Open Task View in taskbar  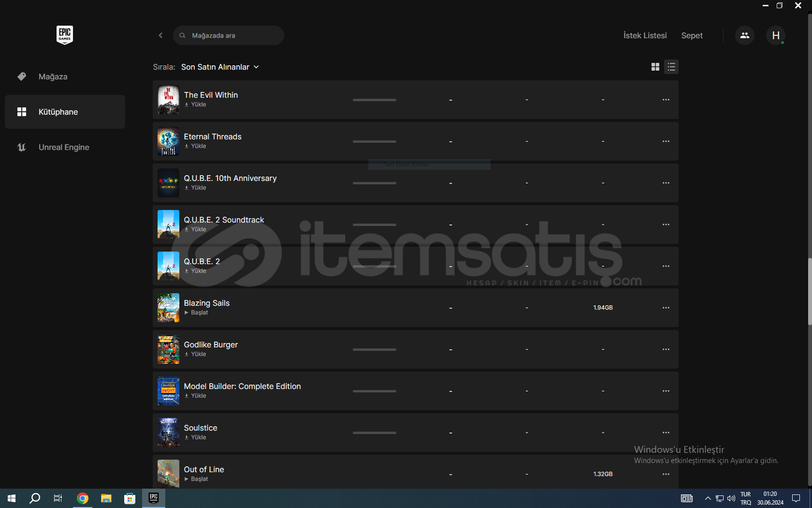[58, 498]
